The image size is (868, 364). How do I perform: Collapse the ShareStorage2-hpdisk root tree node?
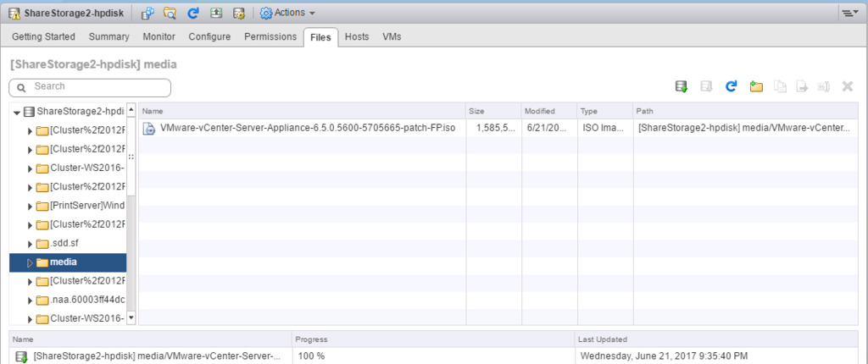[17, 113]
